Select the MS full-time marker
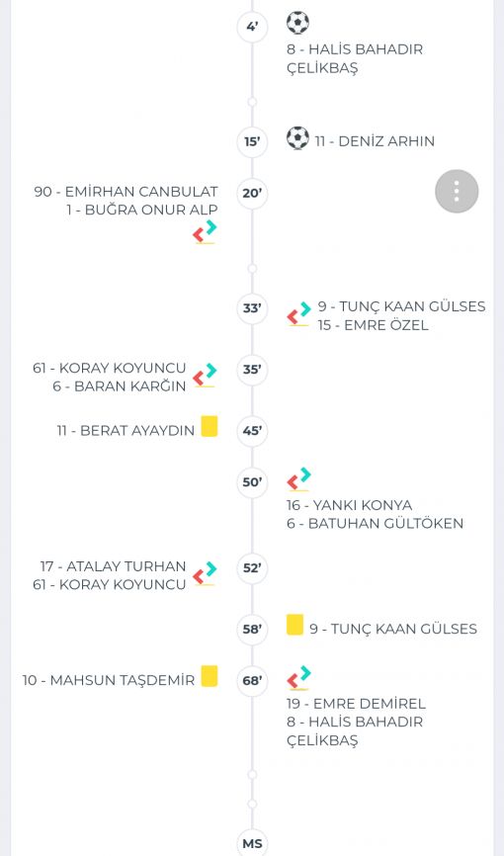Image resolution: width=504 pixels, height=856 pixels. [252, 843]
